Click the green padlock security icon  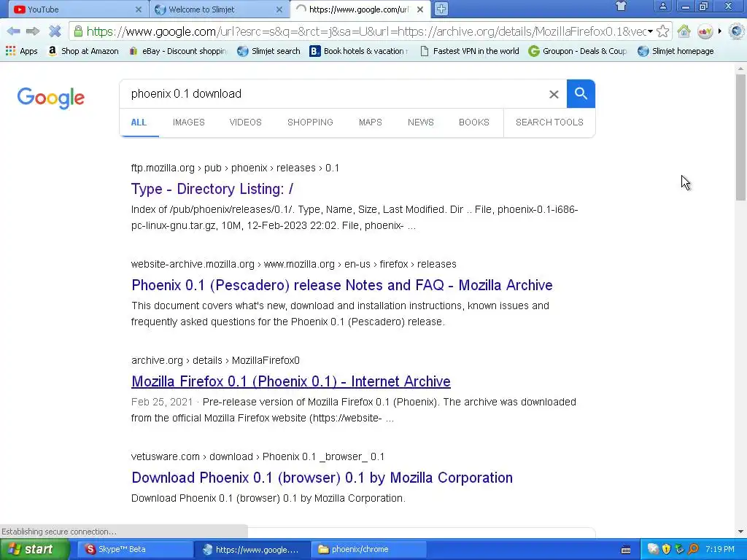(77, 31)
